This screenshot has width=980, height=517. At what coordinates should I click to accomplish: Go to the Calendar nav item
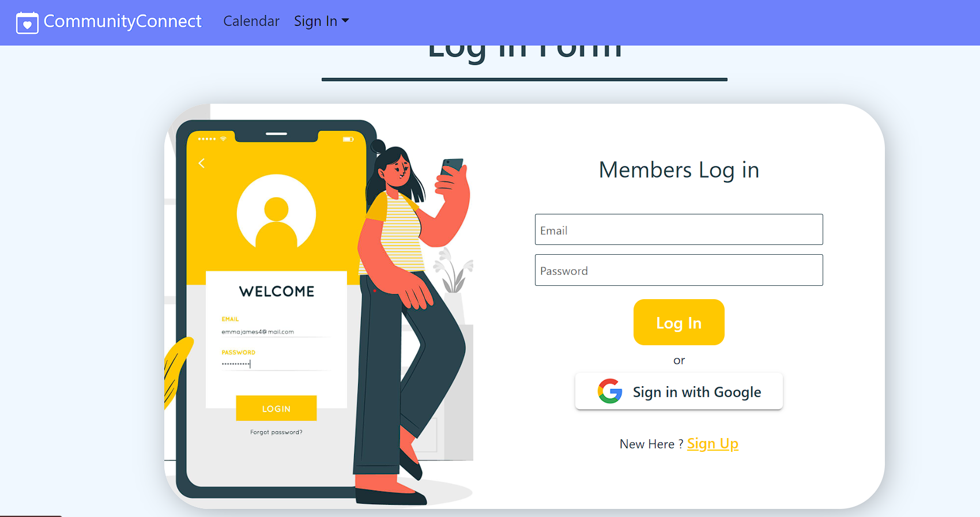click(251, 21)
